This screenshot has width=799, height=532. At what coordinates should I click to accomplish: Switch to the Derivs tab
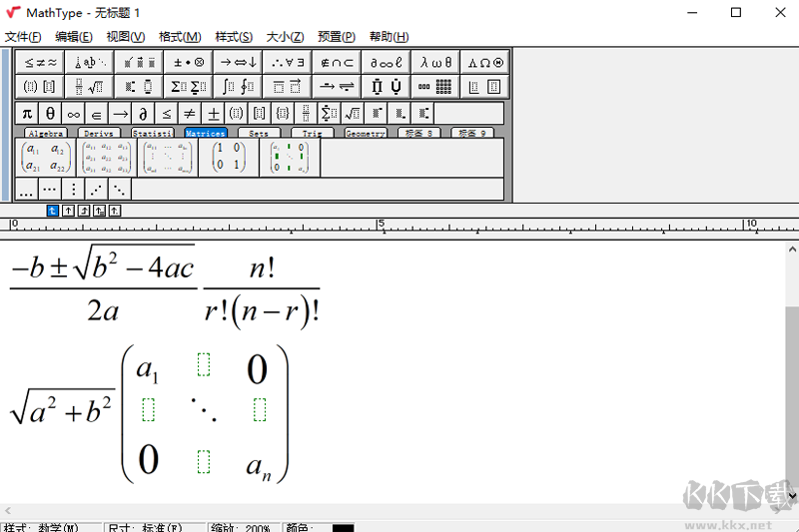[99, 133]
